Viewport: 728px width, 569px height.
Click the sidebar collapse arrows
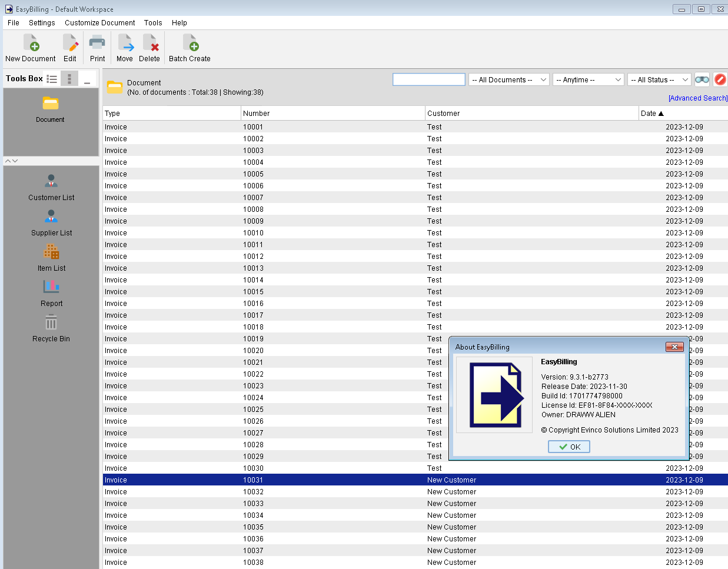pos(11,161)
